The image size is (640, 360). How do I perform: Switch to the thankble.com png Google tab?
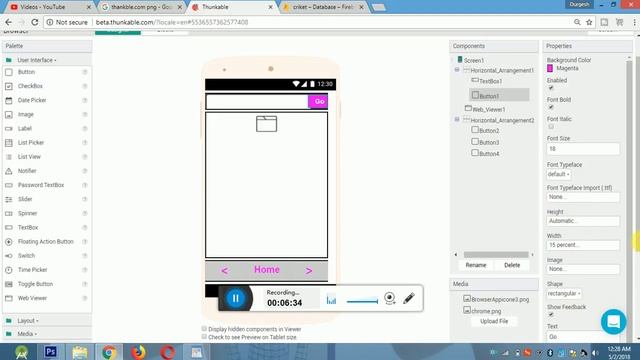pyautogui.click(x=141, y=7)
